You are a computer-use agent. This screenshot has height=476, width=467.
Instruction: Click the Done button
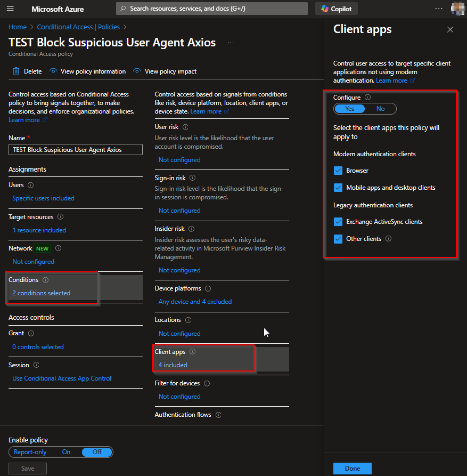352,469
